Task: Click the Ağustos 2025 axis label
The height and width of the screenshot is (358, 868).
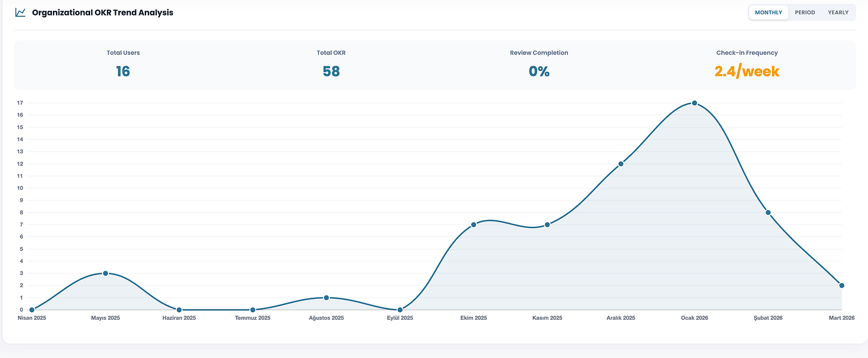Action: coord(326,318)
